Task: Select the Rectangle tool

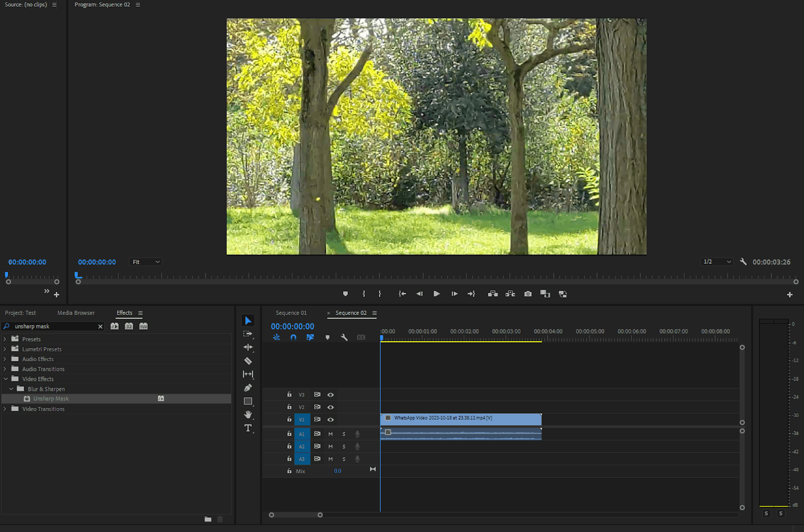Action: pos(248,401)
